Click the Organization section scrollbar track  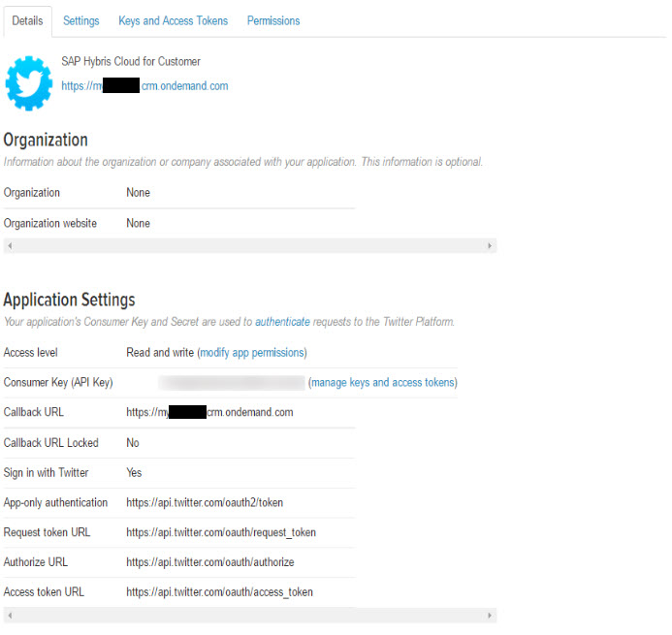tap(250, 246)
